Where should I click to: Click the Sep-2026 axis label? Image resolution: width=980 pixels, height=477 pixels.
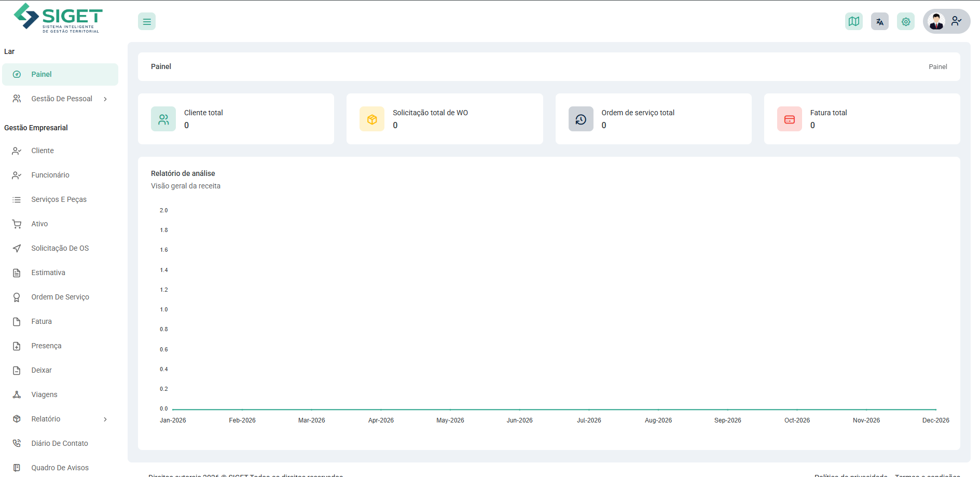[x=727, y=420]
